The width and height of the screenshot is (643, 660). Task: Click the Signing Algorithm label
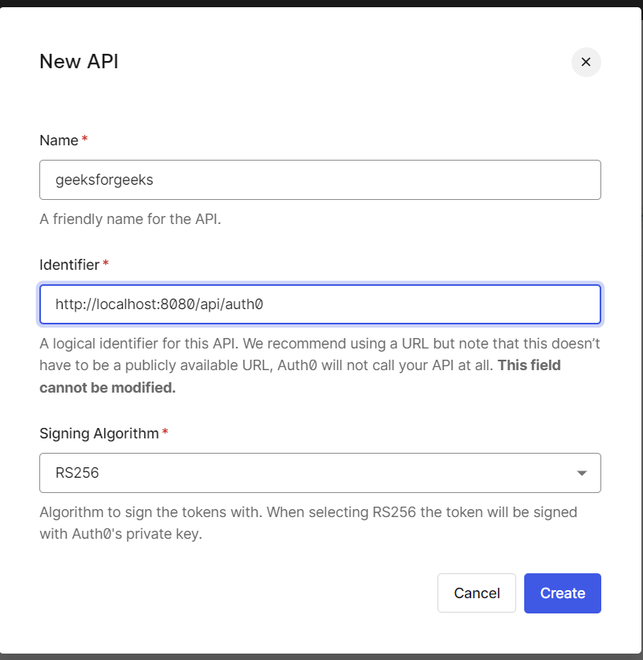coord(99,434)
